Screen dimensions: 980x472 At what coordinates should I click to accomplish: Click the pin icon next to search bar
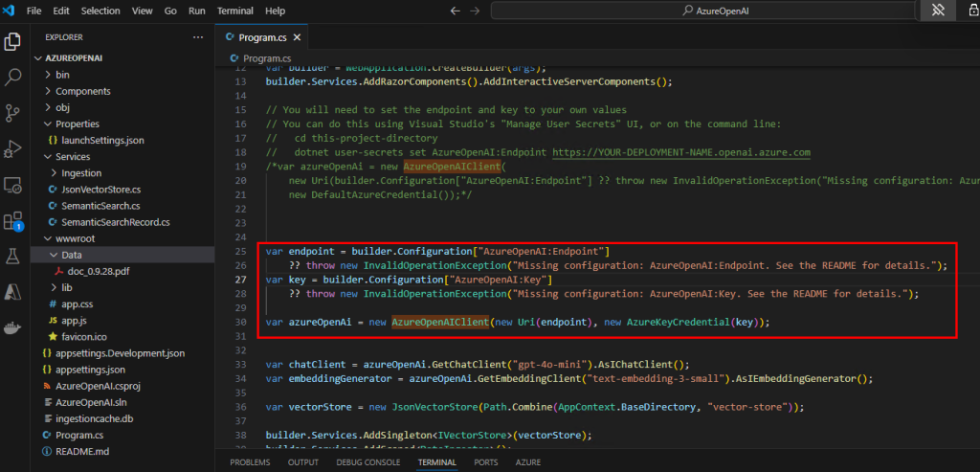tap(938, 11)
